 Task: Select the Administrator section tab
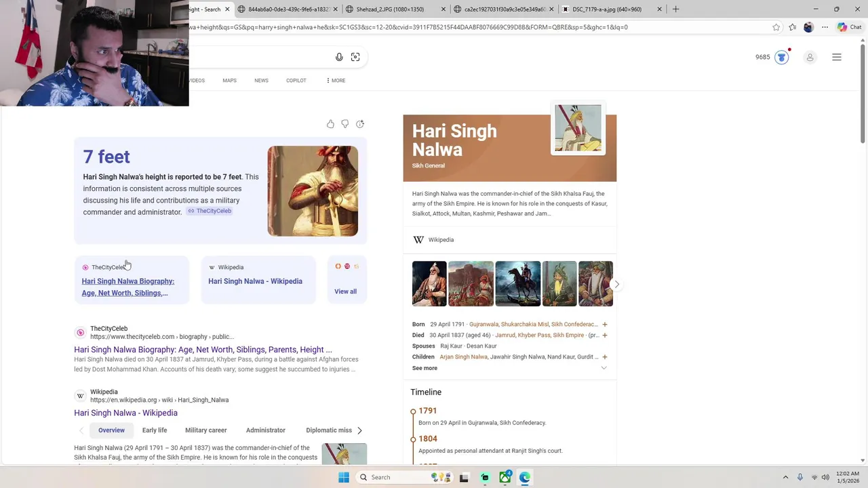coord(266,430)
